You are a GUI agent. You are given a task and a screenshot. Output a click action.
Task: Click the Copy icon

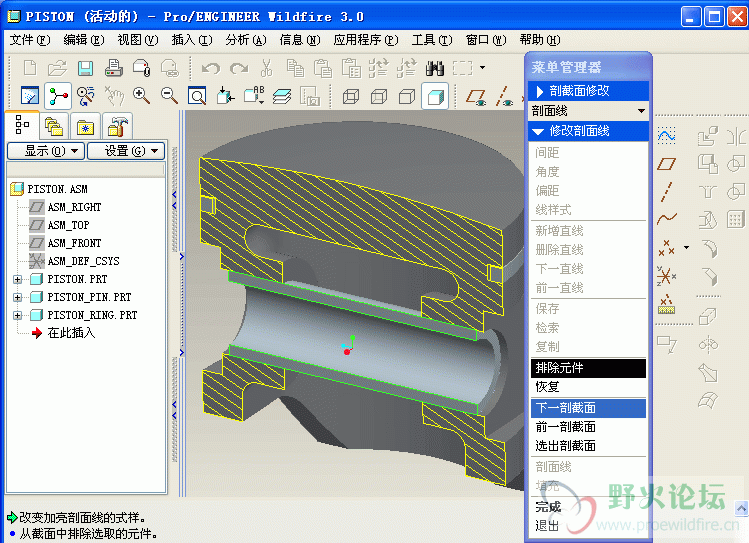(295, 68)
